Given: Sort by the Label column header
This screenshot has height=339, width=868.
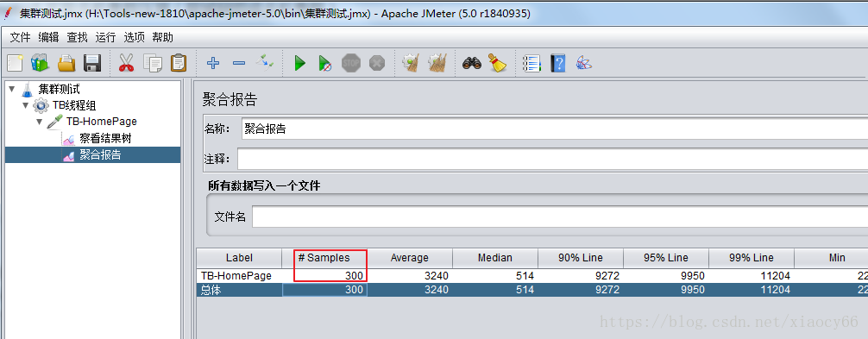Looking at the screenshot, I should pos(239,258).
